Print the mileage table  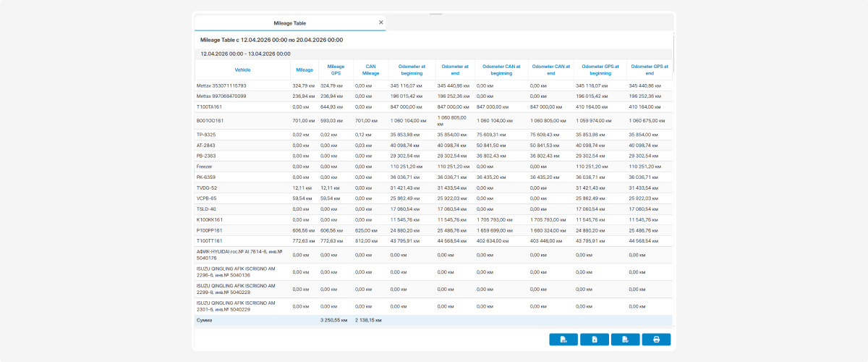pyautogui.click(x=656, y=340)
